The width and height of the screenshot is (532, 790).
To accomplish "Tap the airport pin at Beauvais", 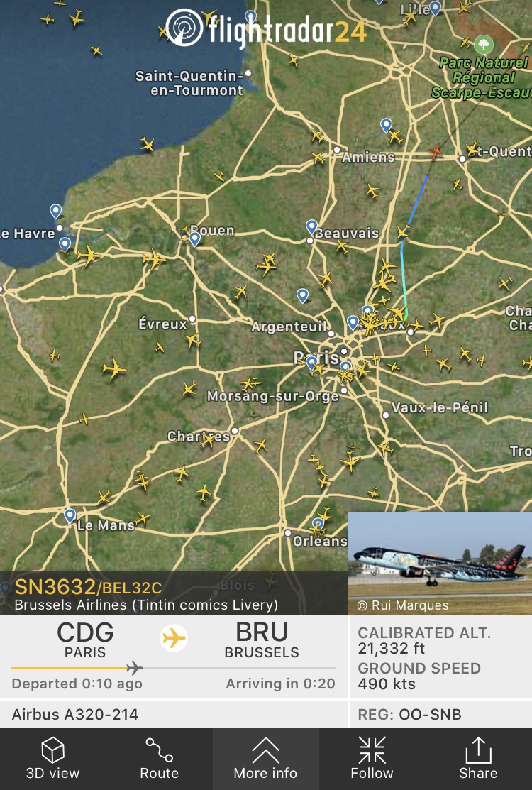I will 311,227.
